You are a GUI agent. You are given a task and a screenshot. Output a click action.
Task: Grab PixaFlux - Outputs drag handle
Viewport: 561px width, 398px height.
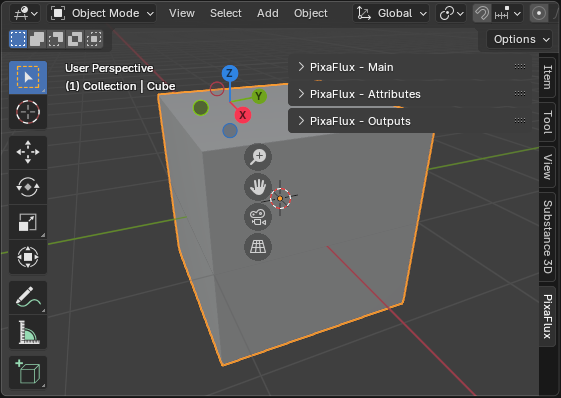(x=520, y=121)
